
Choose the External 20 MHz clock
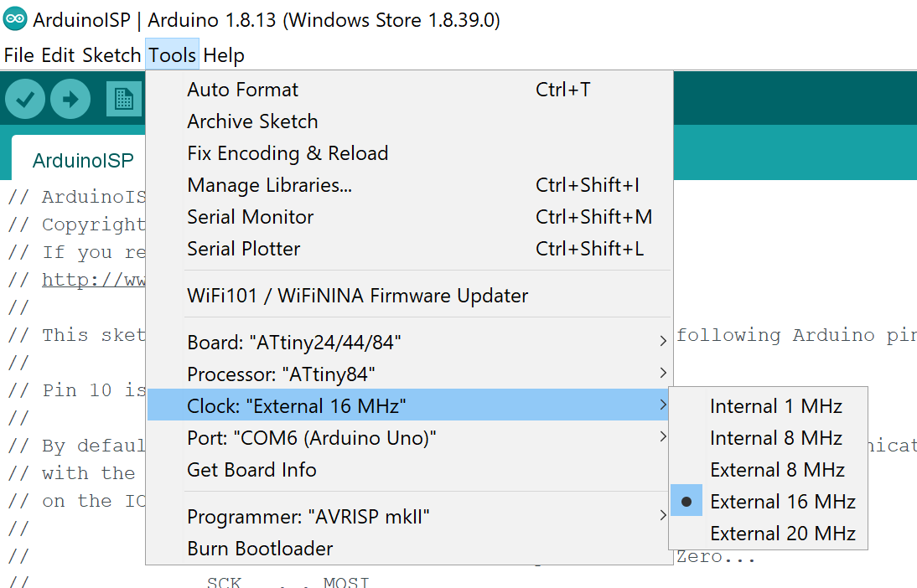point(782,534)
